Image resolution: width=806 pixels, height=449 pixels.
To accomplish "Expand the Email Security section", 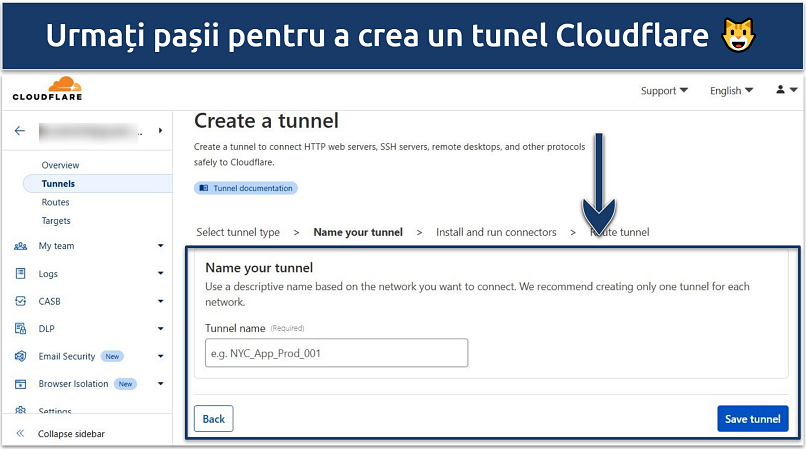I will point(160,356).
